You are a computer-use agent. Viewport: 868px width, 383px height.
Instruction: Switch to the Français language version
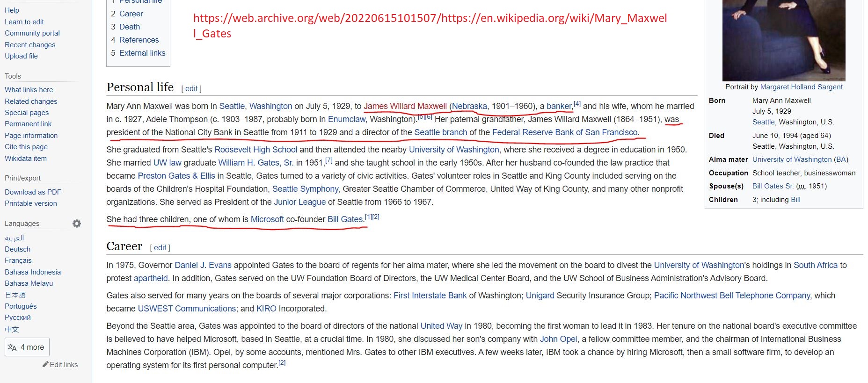(x=18, y=260)
